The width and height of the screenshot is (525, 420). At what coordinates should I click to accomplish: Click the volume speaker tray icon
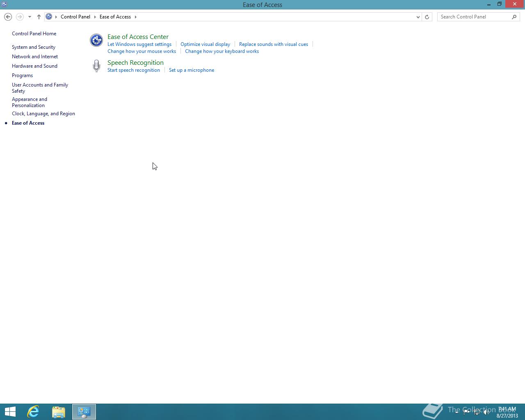tap(486, 412)
